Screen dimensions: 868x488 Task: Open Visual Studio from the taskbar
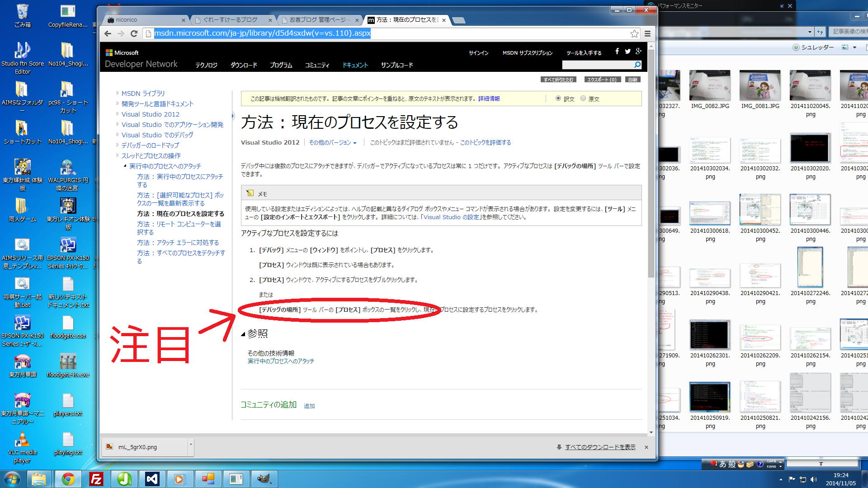click(x=152, y=479)
